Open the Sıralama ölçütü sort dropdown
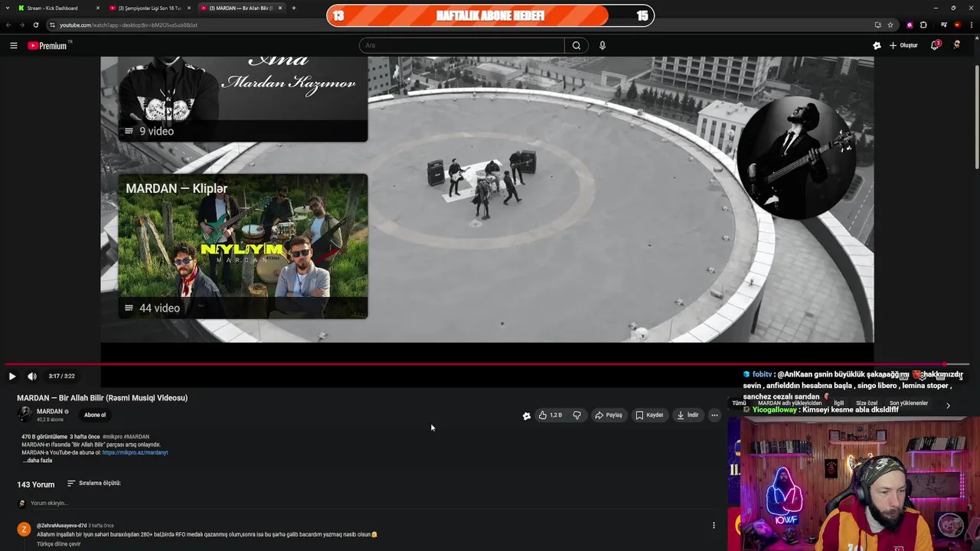This screenshot has height=551, width=980. [94, 484]
